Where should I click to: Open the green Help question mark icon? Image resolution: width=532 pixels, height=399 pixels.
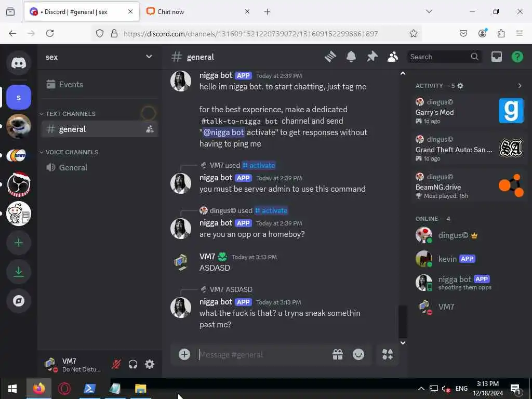coord(517,57)
